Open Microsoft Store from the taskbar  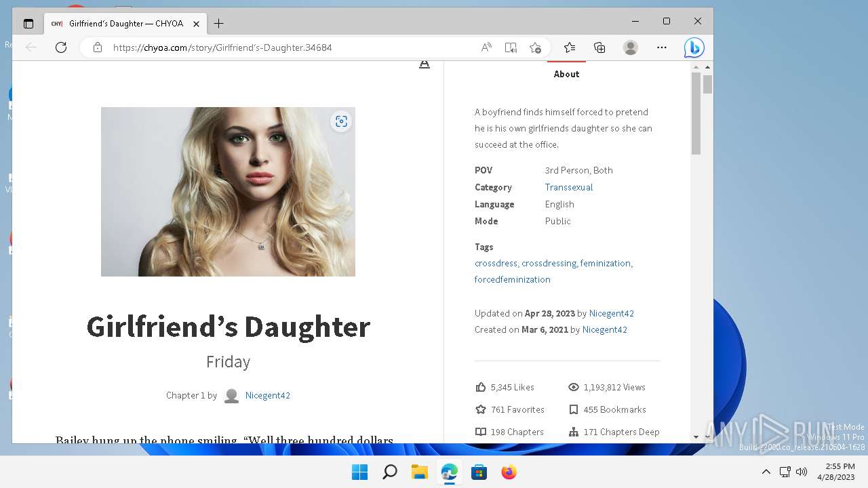pos(479,472)
